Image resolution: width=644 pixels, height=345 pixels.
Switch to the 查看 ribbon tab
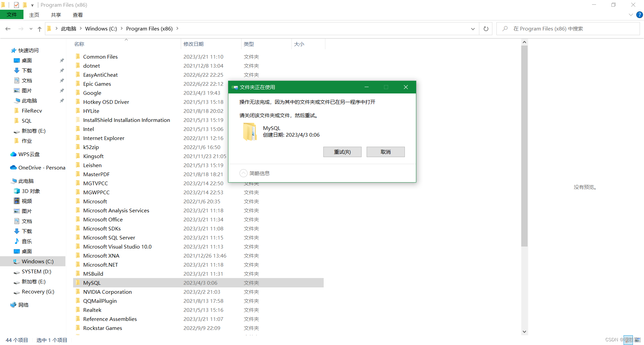pyautogui.click(x=78, y=15)
